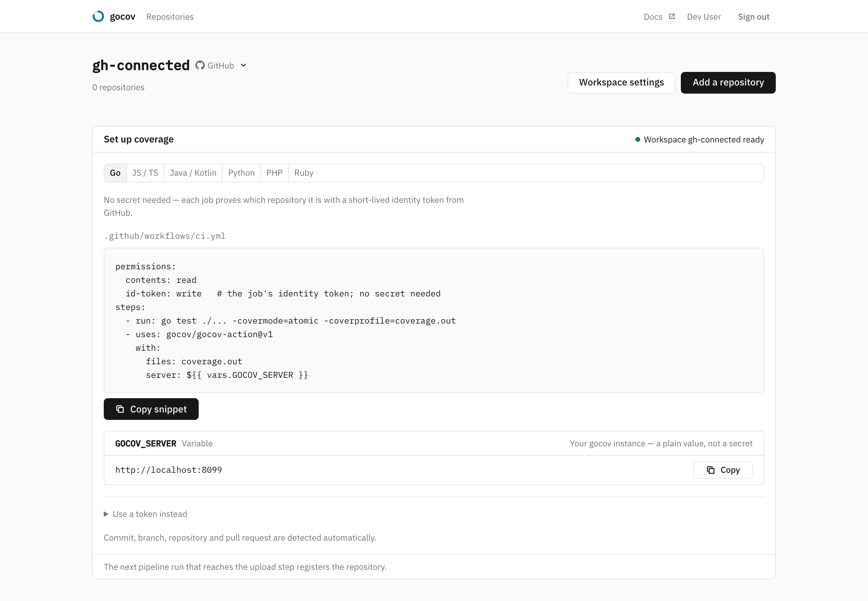Image resolution: width=868 pixels, height=601 pixels.
Task: Open the Dev User profile
Action: (x=704, y=17)
